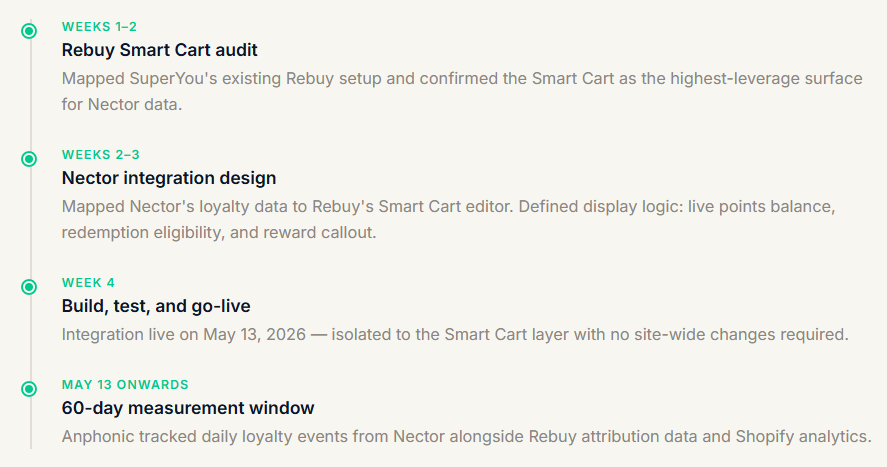Click the Weeks 2–3 timeline dot
887x467 pixels.
(x=29, y=159)
